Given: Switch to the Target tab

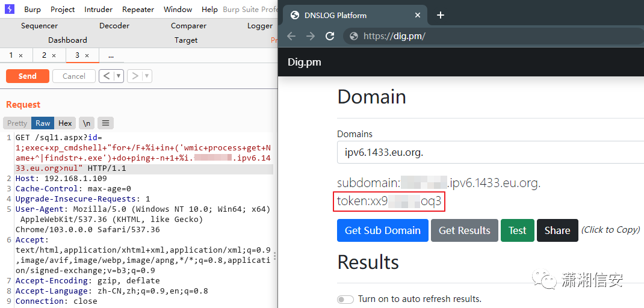Looking at the screenshot, I should pyautogui.click(x=186, y=40).
